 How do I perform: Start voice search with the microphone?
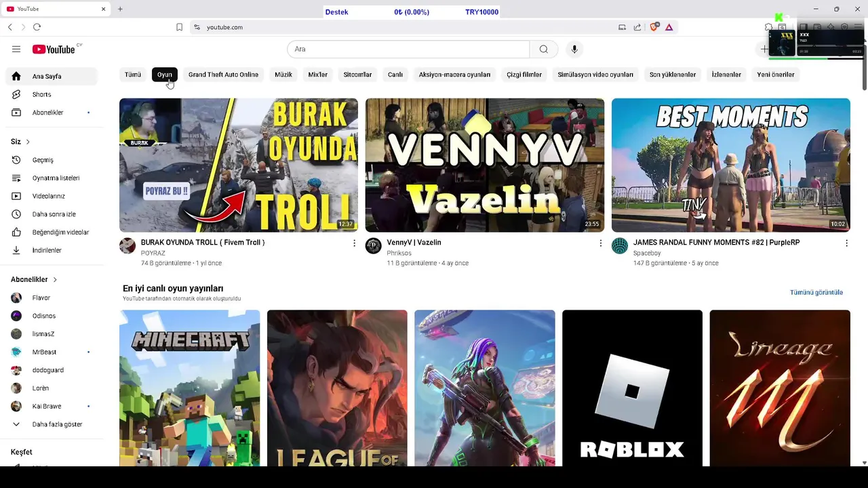click(574, 49)
